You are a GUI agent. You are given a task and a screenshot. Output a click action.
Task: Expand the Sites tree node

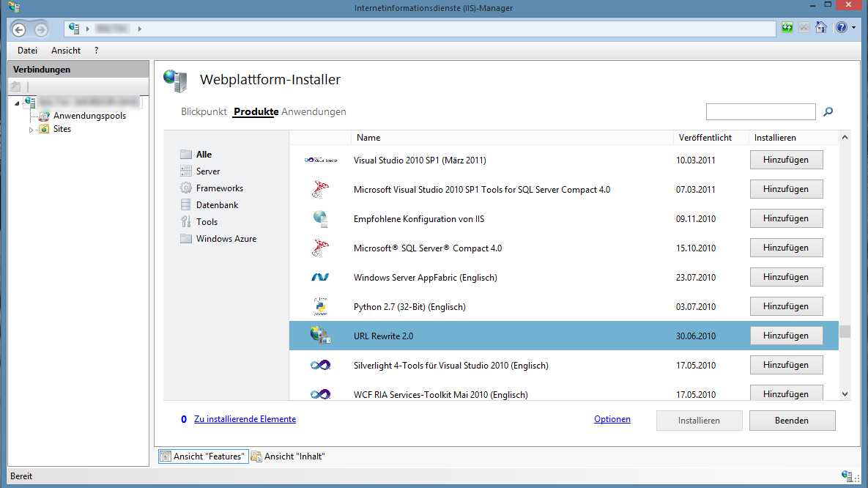pos(31,130)
